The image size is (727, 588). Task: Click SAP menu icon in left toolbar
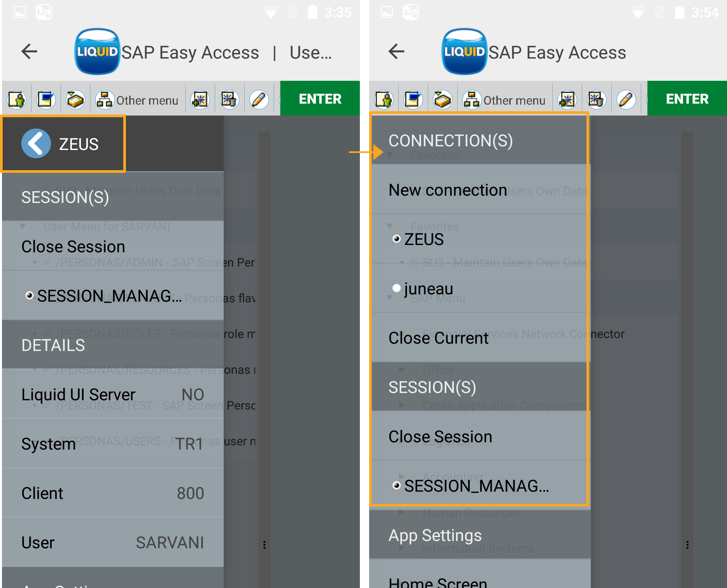tap(46, 100)
